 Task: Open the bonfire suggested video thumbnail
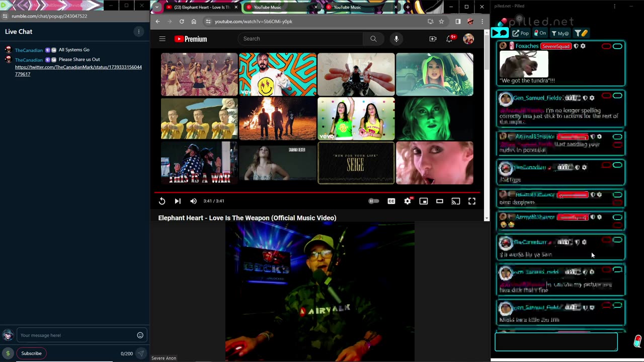click(x=278, y=119)
